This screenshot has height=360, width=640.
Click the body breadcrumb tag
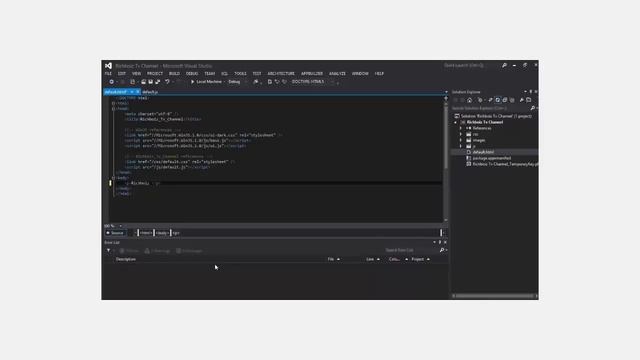(x=162, y=233)
